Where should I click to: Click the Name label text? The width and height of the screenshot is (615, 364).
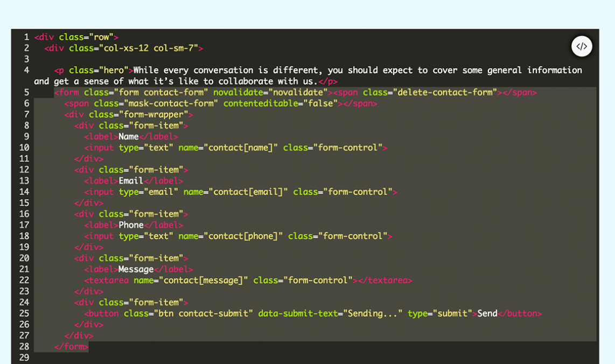coord(129,137)
